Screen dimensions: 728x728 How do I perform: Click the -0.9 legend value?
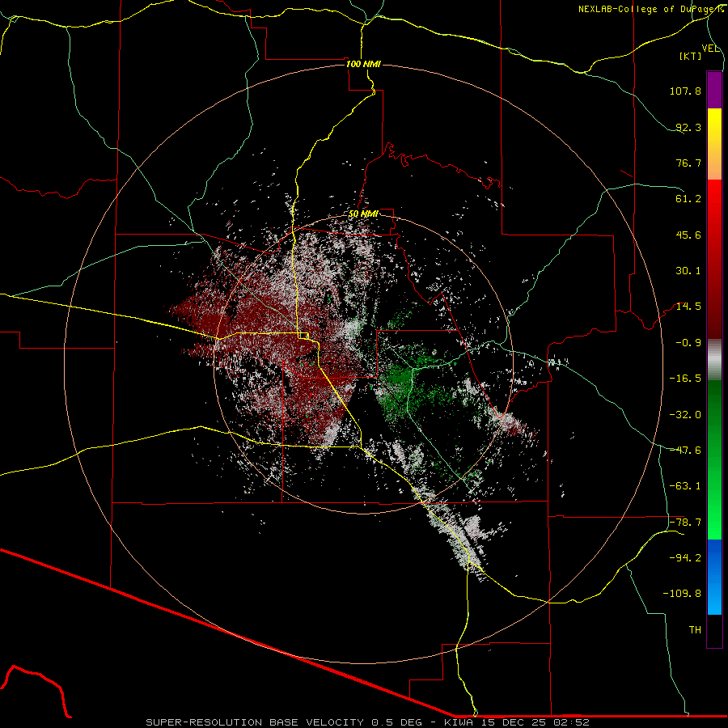(688, 343)
